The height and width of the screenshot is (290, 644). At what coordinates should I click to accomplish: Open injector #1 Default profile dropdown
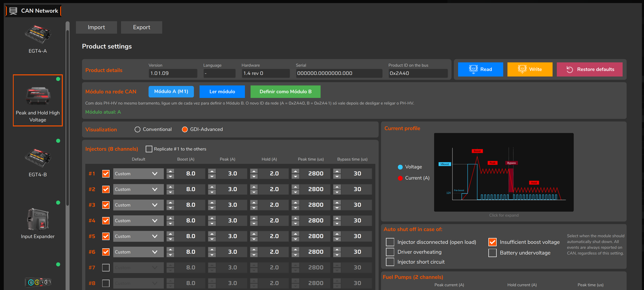point(138,173)
